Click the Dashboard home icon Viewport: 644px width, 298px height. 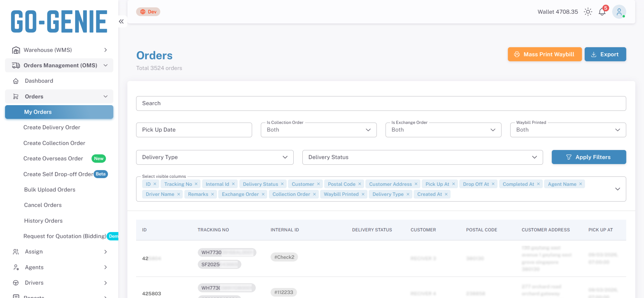[x=16, y=81]
